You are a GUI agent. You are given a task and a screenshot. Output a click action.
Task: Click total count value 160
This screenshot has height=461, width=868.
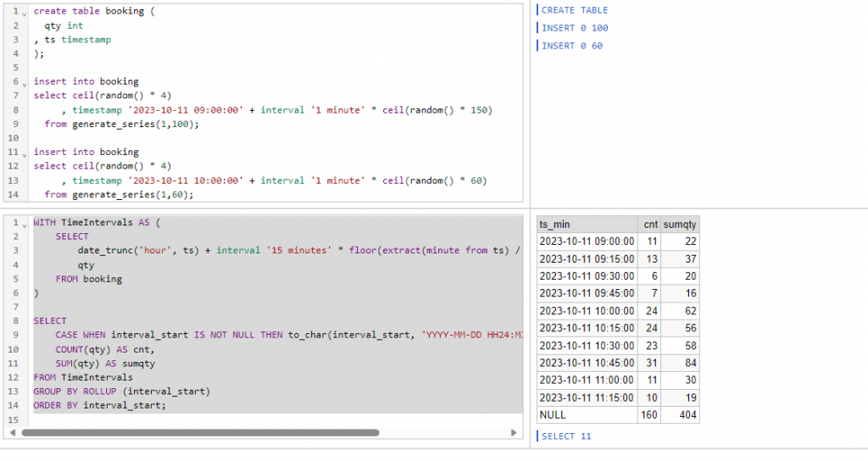point(648,415)
